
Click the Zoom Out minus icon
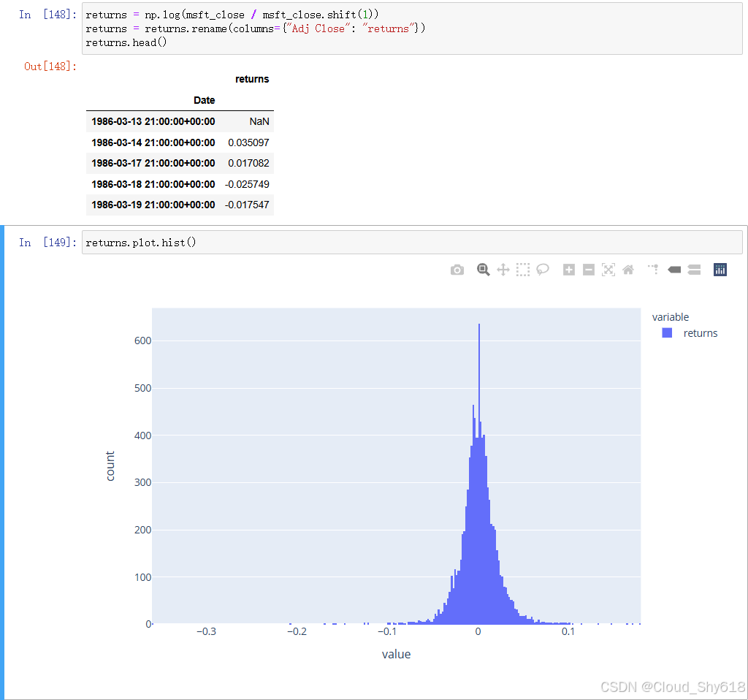[x=589, y=270]
